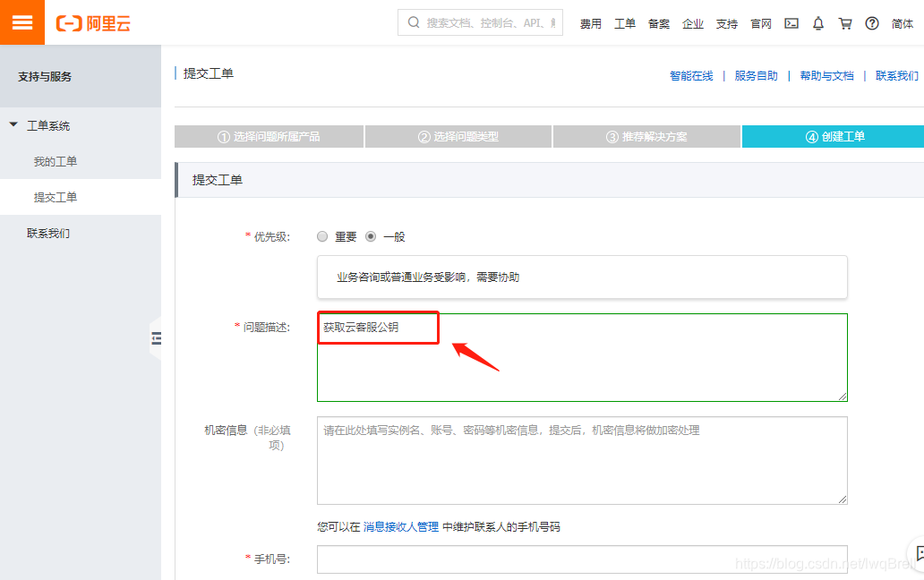Viewport: 924px width, 580px height.
Task: Click the help question mark icon
Action: 872,23
